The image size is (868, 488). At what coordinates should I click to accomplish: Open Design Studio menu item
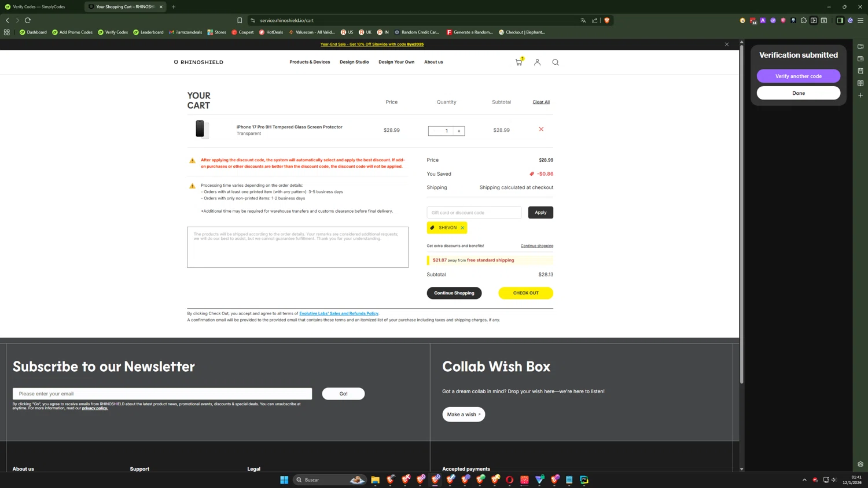coord(354,62)
